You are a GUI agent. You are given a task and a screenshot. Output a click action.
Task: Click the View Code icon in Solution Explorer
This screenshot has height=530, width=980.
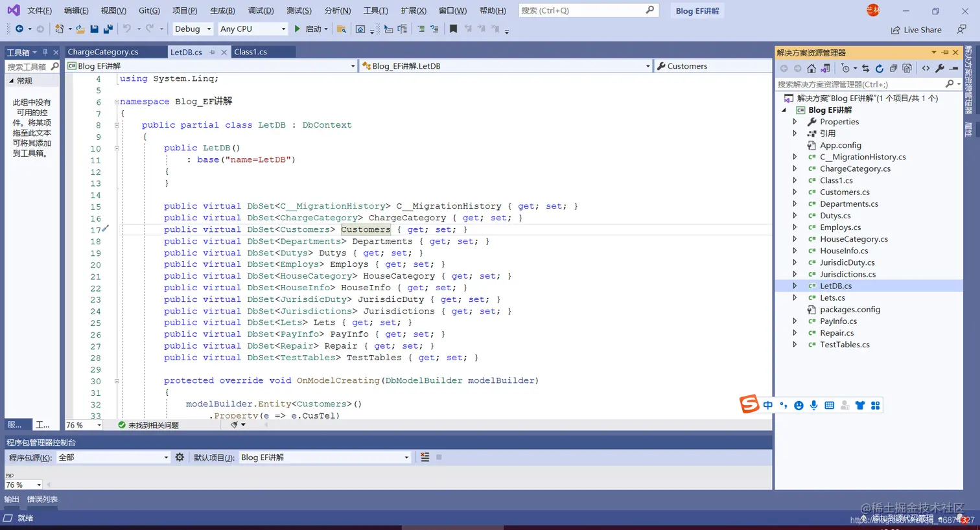(x=926, y=68)
